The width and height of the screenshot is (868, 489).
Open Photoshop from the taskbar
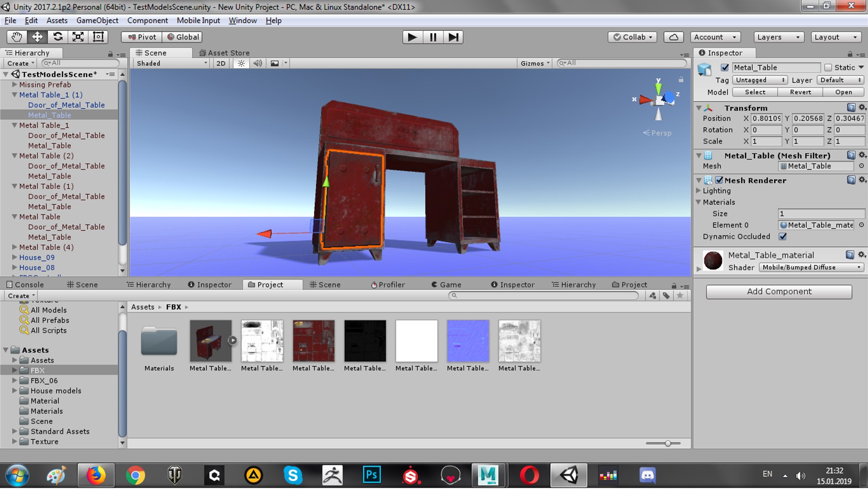(371, 475)
